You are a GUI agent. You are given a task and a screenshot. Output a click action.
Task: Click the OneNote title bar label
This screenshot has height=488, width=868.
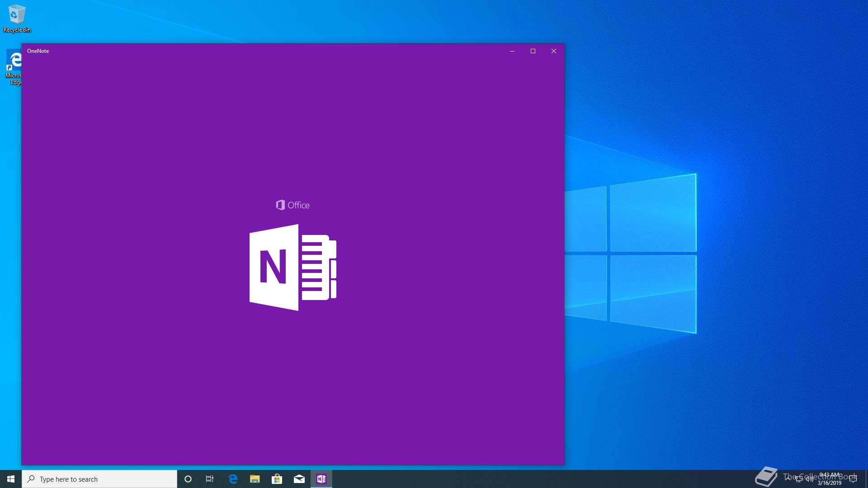(x=38, y=51)
